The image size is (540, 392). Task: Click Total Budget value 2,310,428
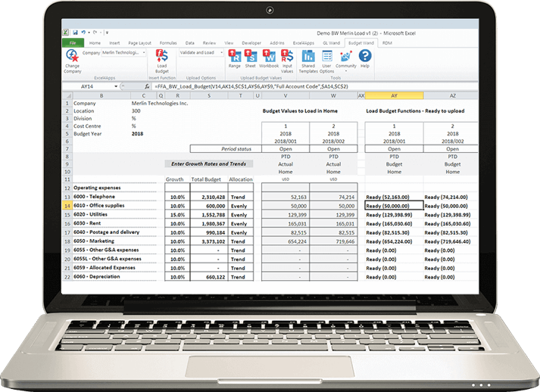209,197
